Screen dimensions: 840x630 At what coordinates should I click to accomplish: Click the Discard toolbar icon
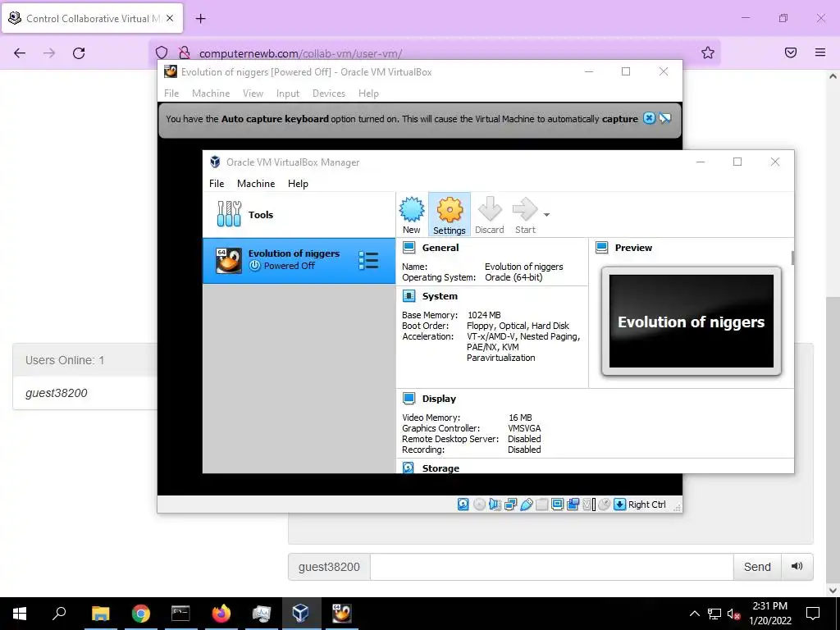click(489, 214)
